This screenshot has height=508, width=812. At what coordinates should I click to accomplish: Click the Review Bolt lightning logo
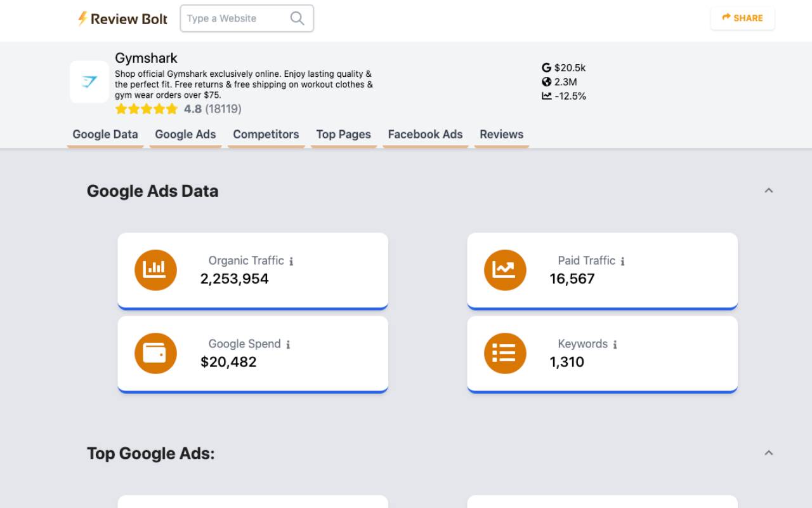pos(82,18)
